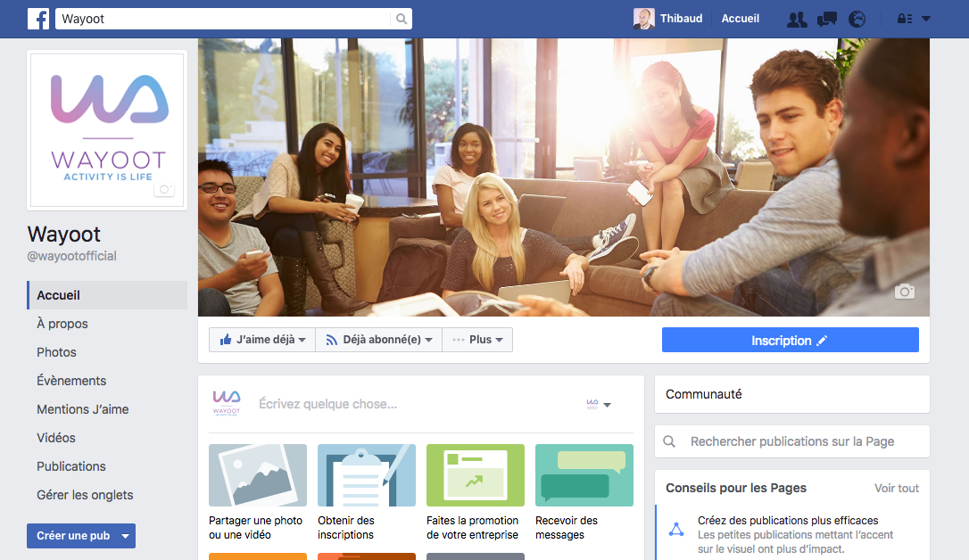
Task: Open the post-as identity selector dropdown
Action: (598, 405)
